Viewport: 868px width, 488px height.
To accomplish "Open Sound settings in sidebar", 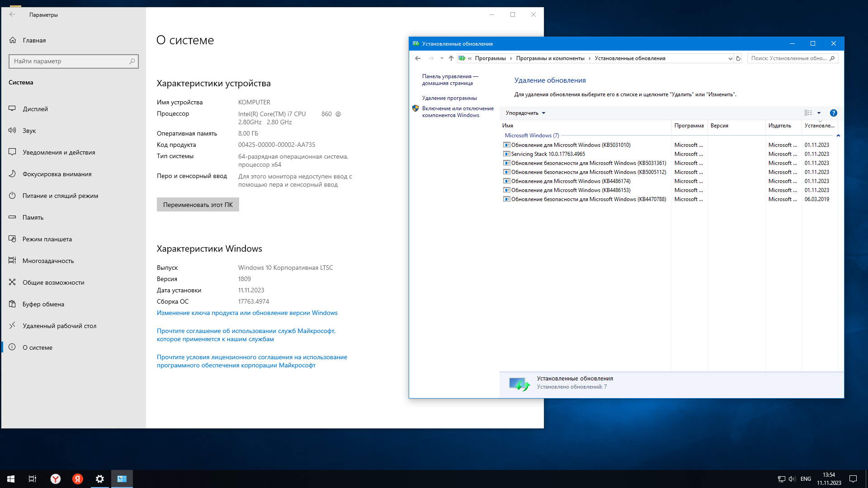I will (x=29, y=131).
